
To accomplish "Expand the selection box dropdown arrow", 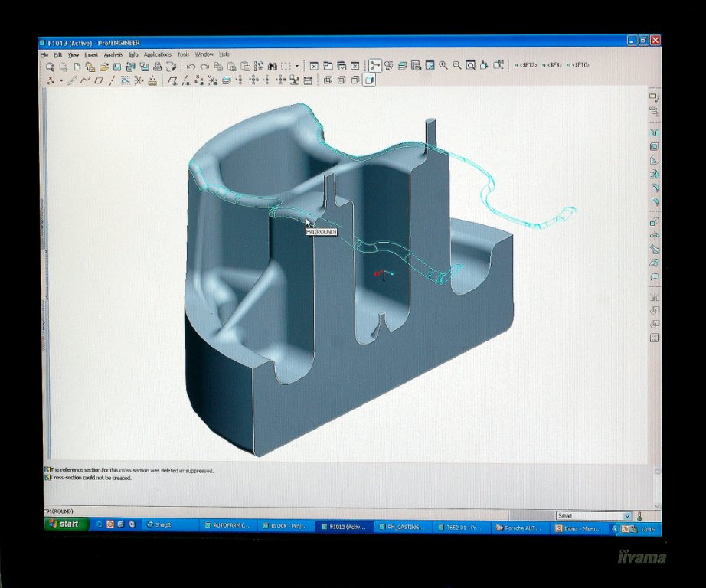I will click(x=296, y=67).
